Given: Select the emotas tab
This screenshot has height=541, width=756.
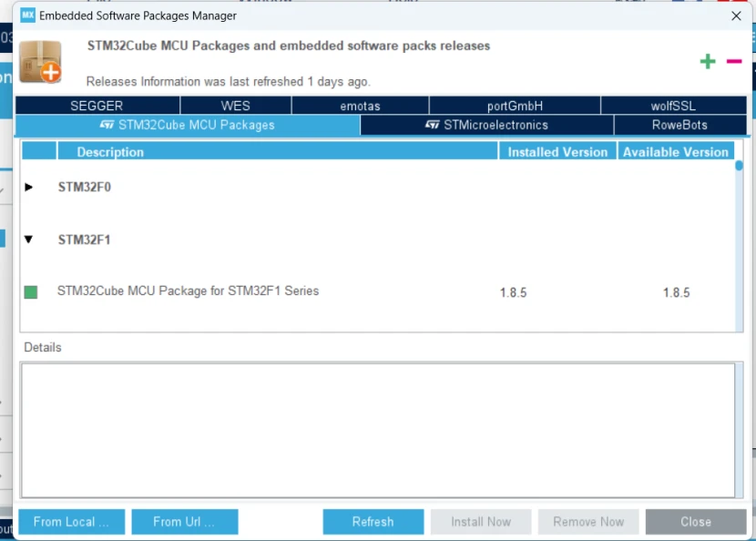Looking at the screenshot, I should [x=360, y=106].
